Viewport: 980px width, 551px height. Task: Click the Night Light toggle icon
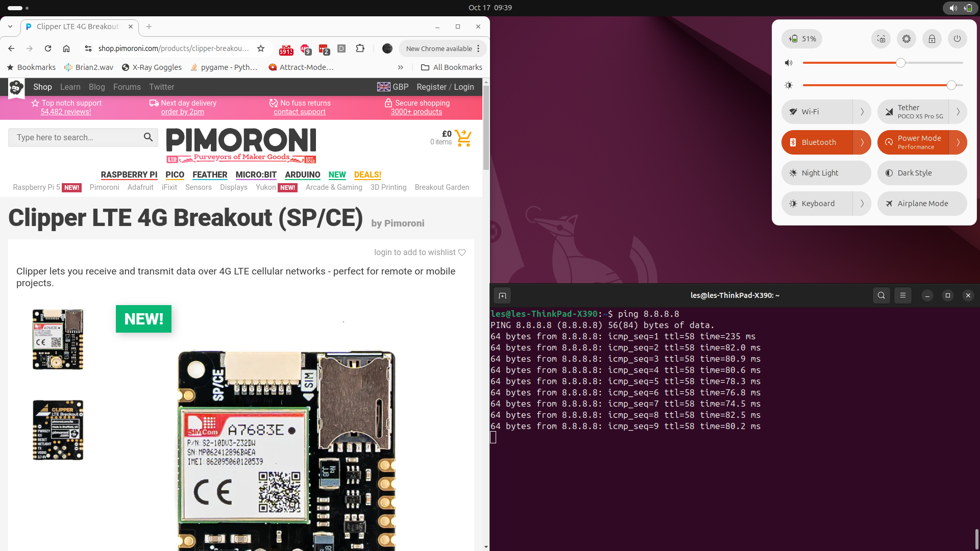click(793, 173)
